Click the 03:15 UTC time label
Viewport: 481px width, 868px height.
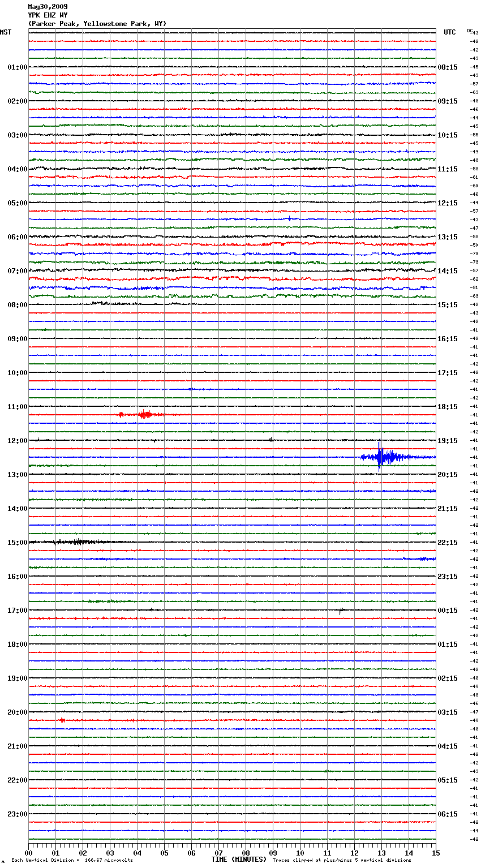448,712
